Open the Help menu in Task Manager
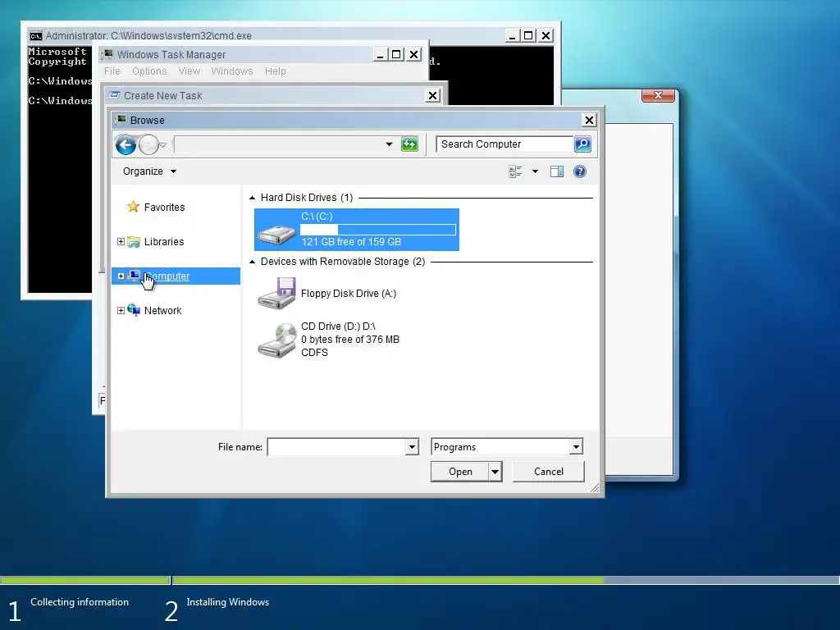840x630 pixels. pos(276,71)
